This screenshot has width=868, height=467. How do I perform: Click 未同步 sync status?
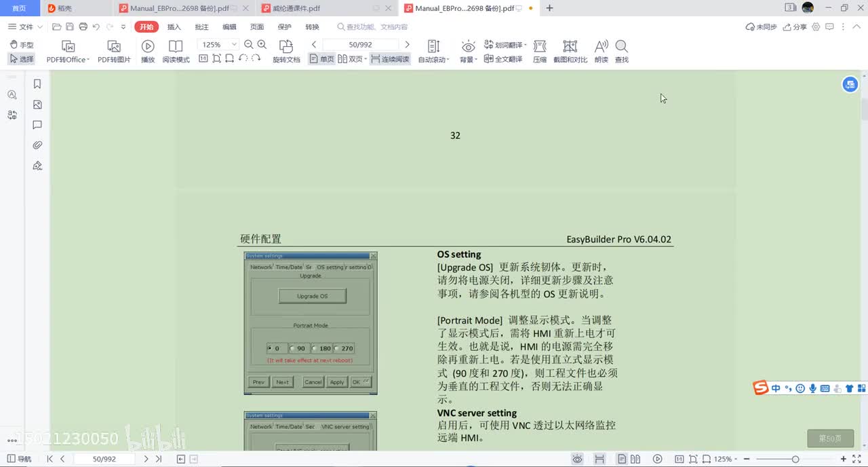click(761, 26)
